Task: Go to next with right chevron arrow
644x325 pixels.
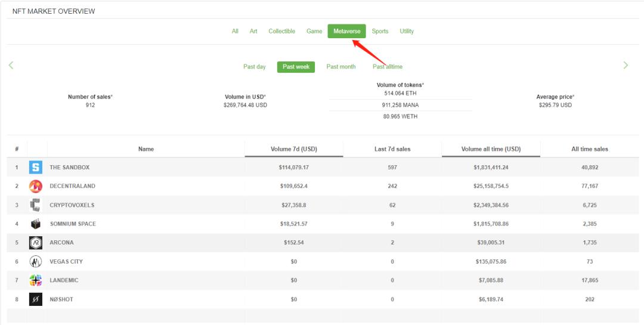Action: point(626,65)
